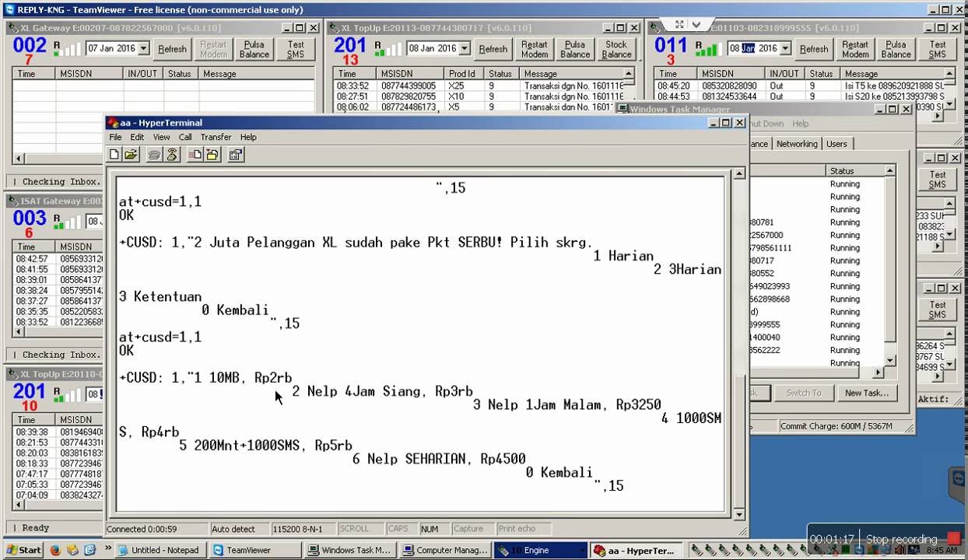Click MSISDN column header in panel 201
The height and width of the screenshot is (560, 968).
[410, 74]
